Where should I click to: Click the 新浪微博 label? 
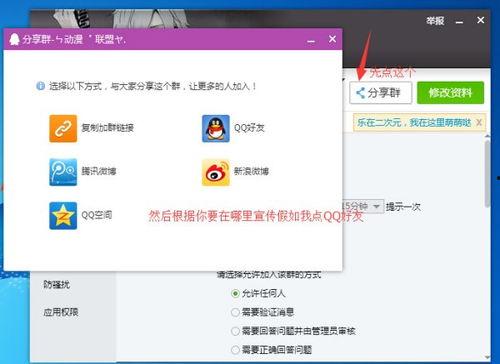(x=251, y=171)
